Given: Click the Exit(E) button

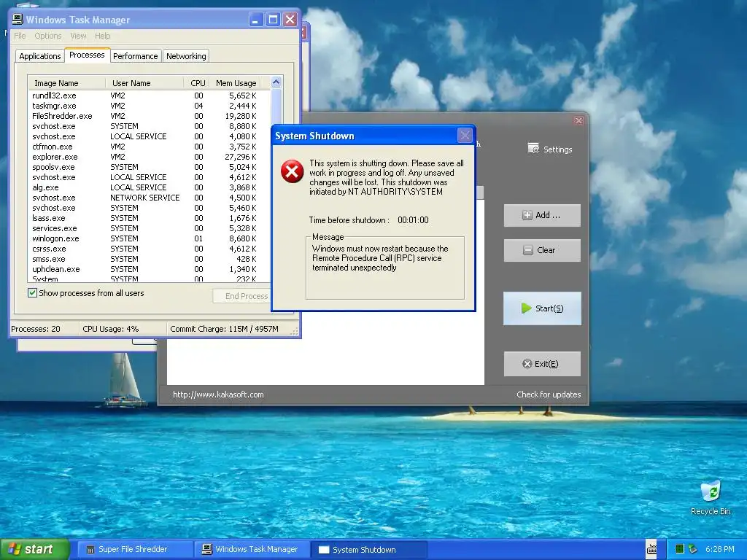Looking at the screenshot, I should (x=542, y=364).
